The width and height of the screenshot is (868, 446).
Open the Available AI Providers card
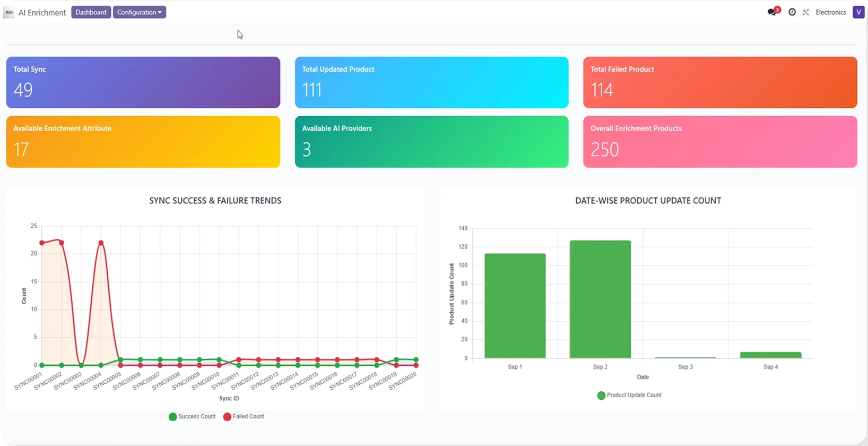(x=431, y=142)
